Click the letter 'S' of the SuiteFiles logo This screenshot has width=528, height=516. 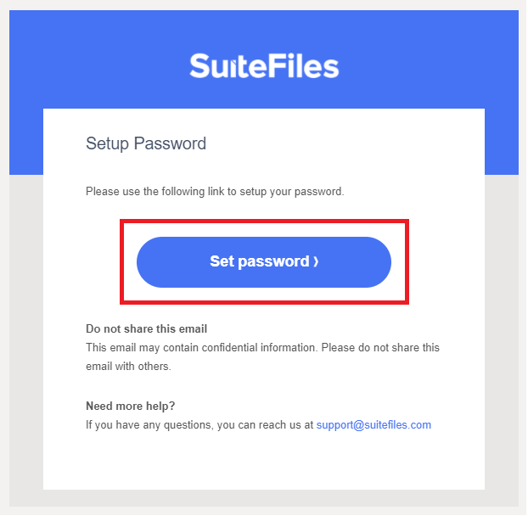tap(200, 66)
